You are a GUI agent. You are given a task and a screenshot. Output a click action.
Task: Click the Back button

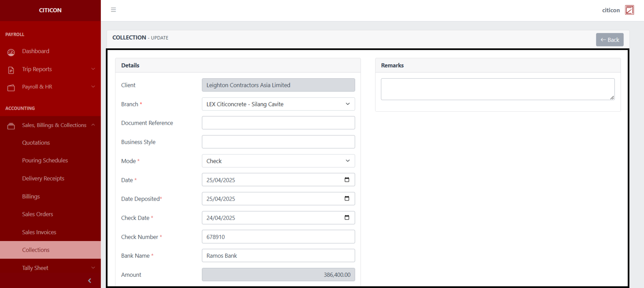[x=609, y=40]
